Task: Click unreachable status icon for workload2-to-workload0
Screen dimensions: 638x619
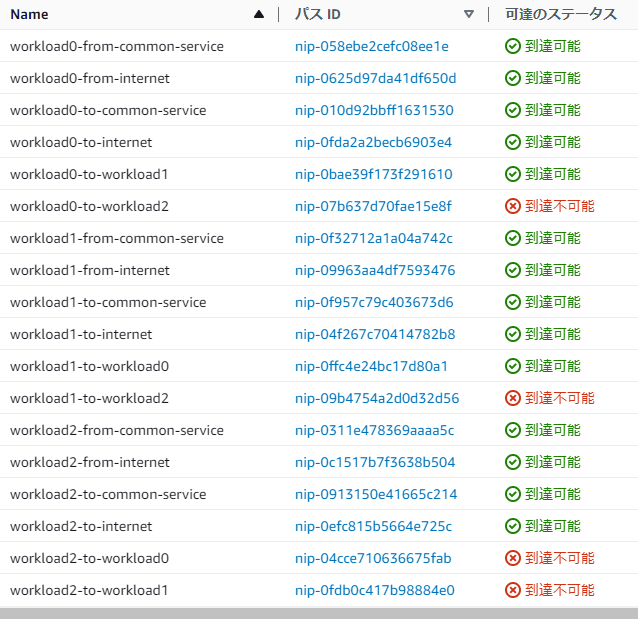Action: click(x=513, y=558)
